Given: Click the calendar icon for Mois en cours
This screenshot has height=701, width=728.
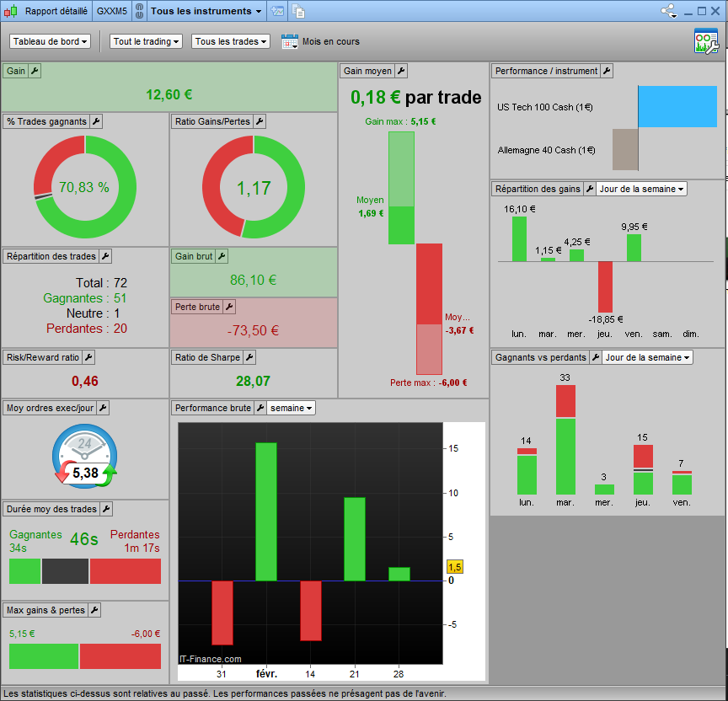Looking at the screenshot, I should coord(290,41).
